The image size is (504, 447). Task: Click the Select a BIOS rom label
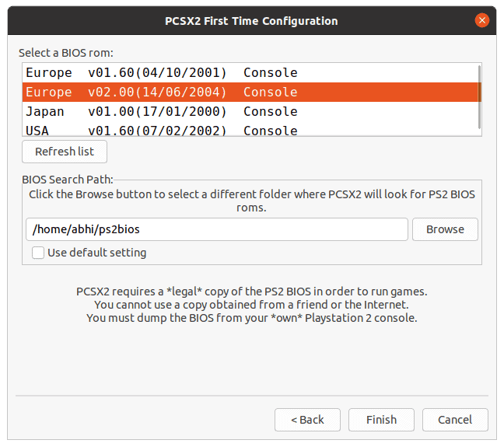click(x=66, y=53)
